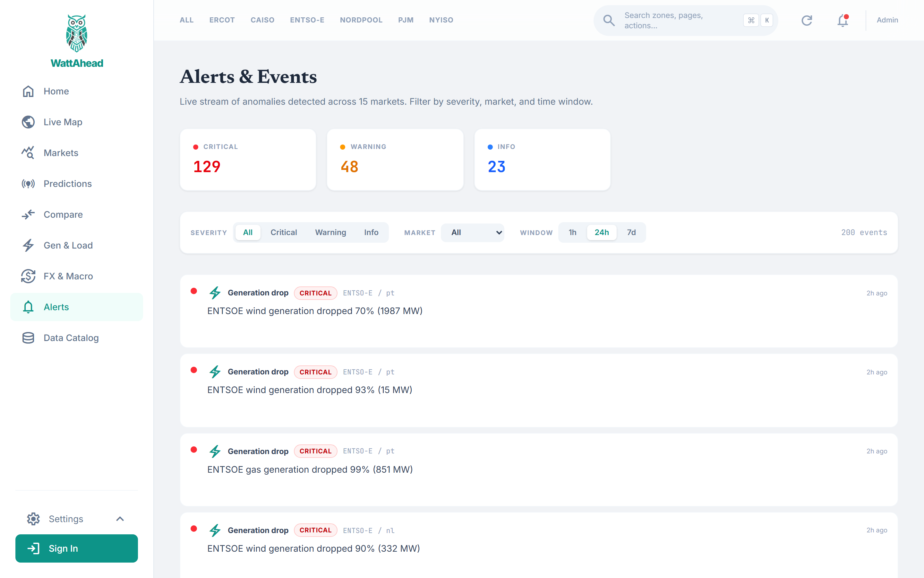Viewport: 924px width, 578px height.
Task: Open the Market dropdown
Action: (473, 232)
